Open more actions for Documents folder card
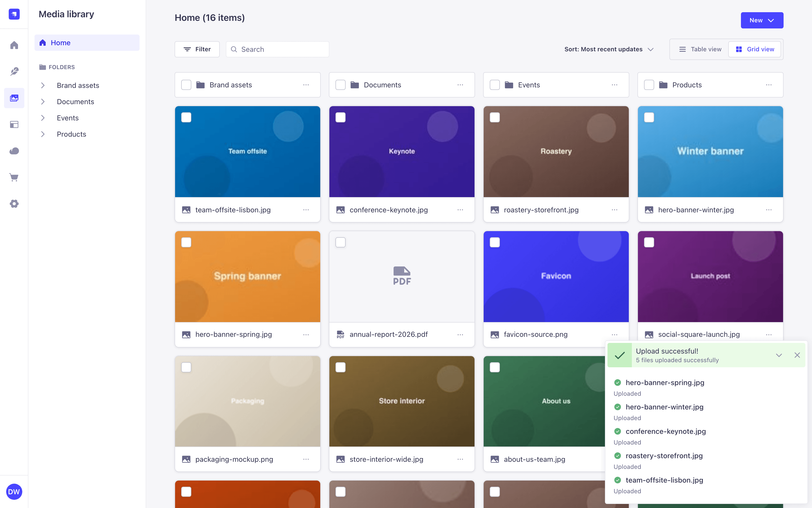 tap(460, 85)
